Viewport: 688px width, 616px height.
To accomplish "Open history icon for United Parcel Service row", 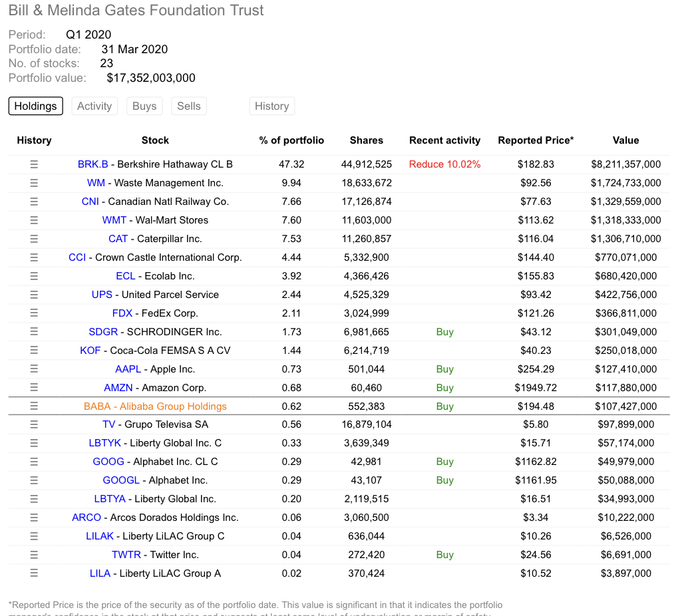I will pos(34,295).
